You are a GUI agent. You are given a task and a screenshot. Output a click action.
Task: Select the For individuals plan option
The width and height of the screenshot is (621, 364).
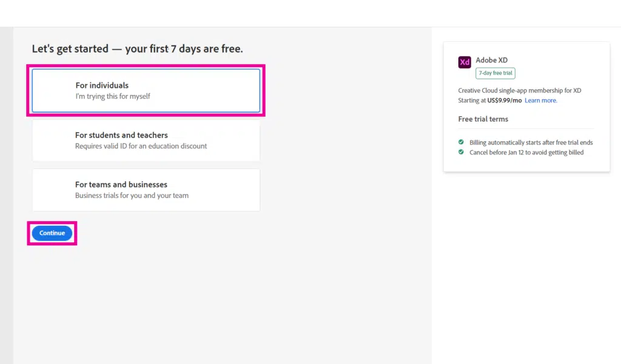point(146,90)
